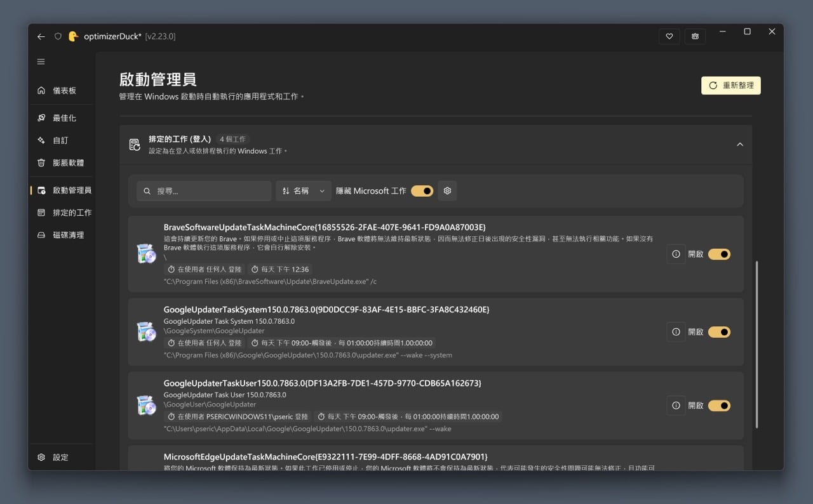Collapse 排定的工作 (登入) section chevron
813x504 pixels.
pos(740,145)
